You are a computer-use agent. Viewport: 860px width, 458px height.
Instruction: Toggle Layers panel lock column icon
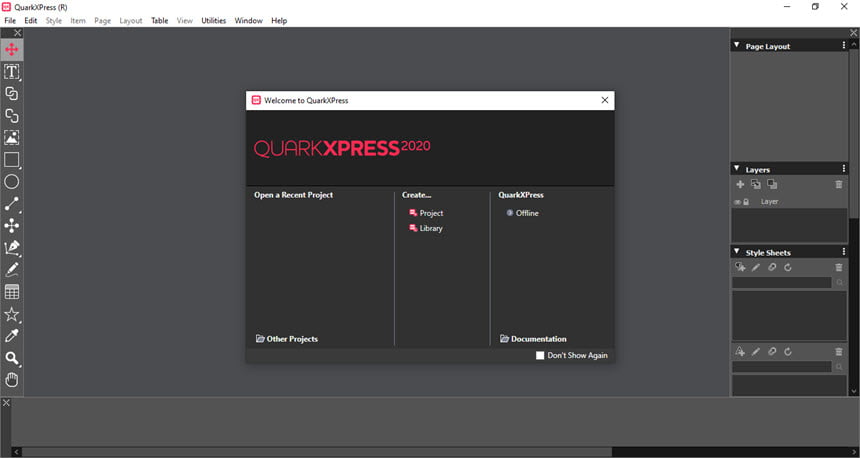[x=746, y=202]
